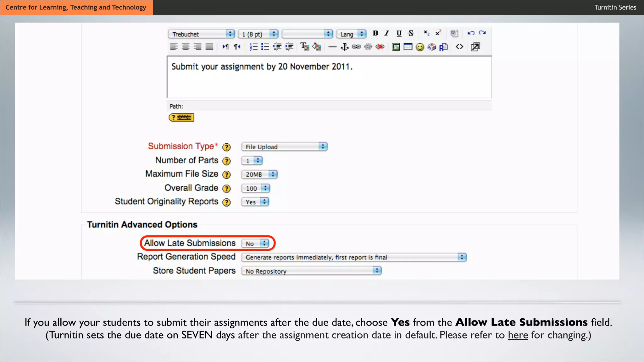Screen dimensions: 644x362
Task: Open the Allow Late Submissions dropdown
Action: (x=255, y=244)
